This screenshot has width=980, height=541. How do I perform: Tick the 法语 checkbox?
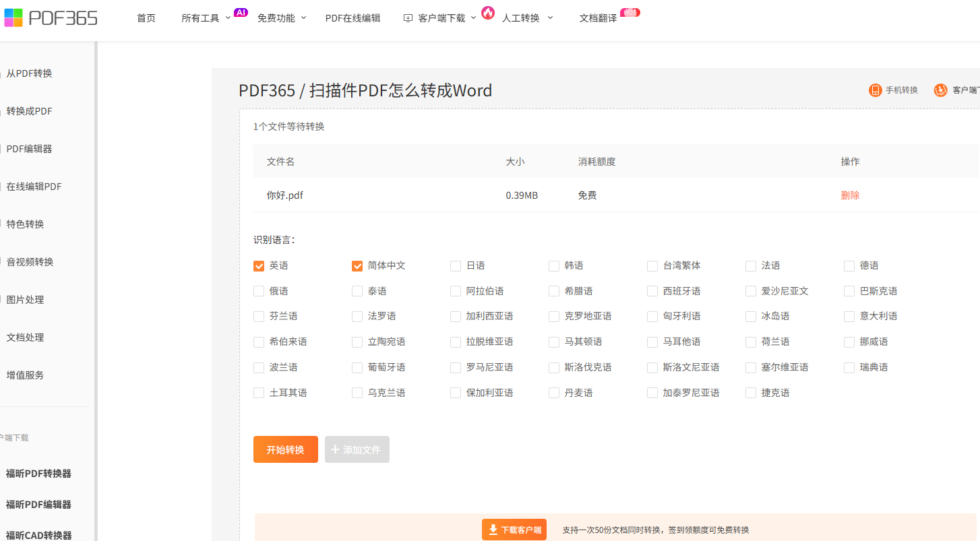751,266
